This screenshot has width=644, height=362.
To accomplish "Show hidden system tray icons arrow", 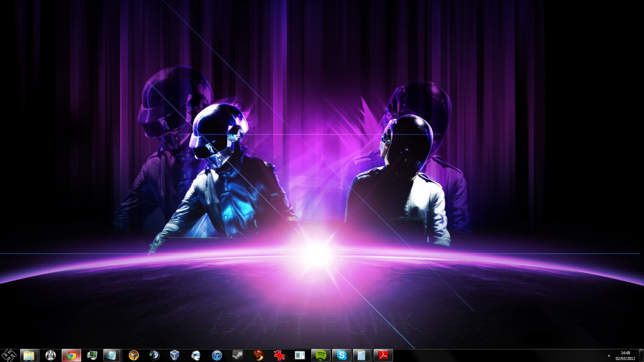I will coord(609,356).
